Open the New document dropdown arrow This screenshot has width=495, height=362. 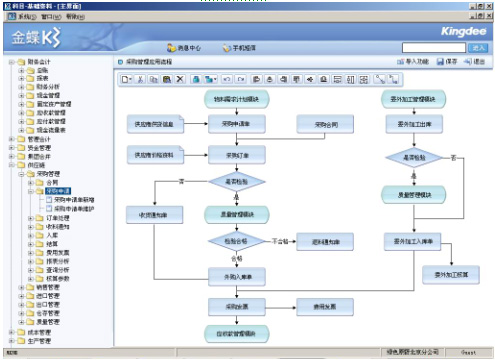(130, 80)
